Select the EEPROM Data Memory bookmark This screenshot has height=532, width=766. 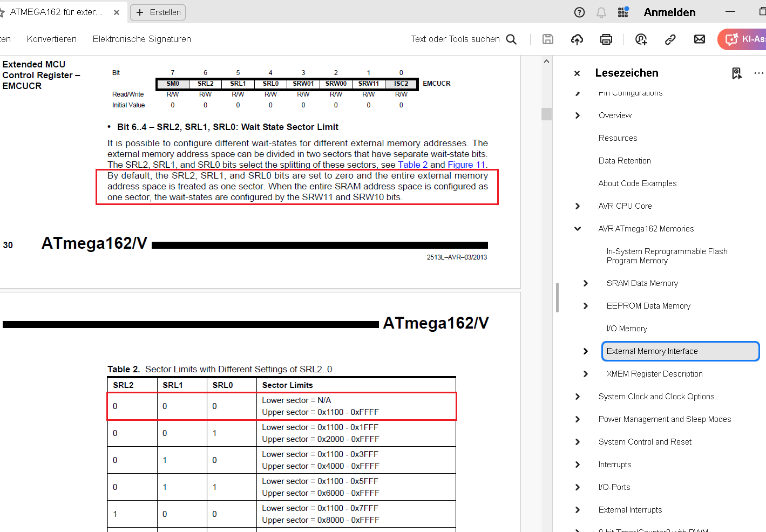tap(648, 306)
